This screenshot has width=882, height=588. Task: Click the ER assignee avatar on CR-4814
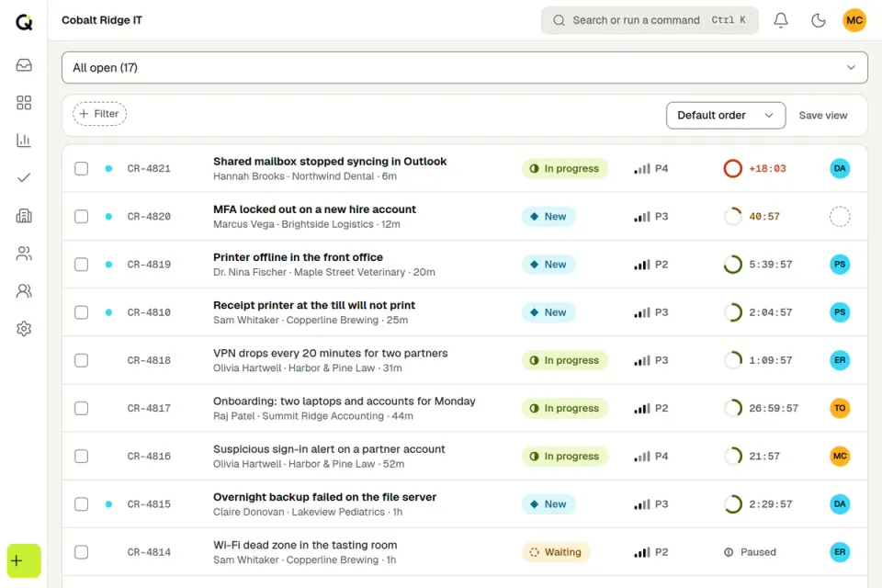[x=840, y=552]
